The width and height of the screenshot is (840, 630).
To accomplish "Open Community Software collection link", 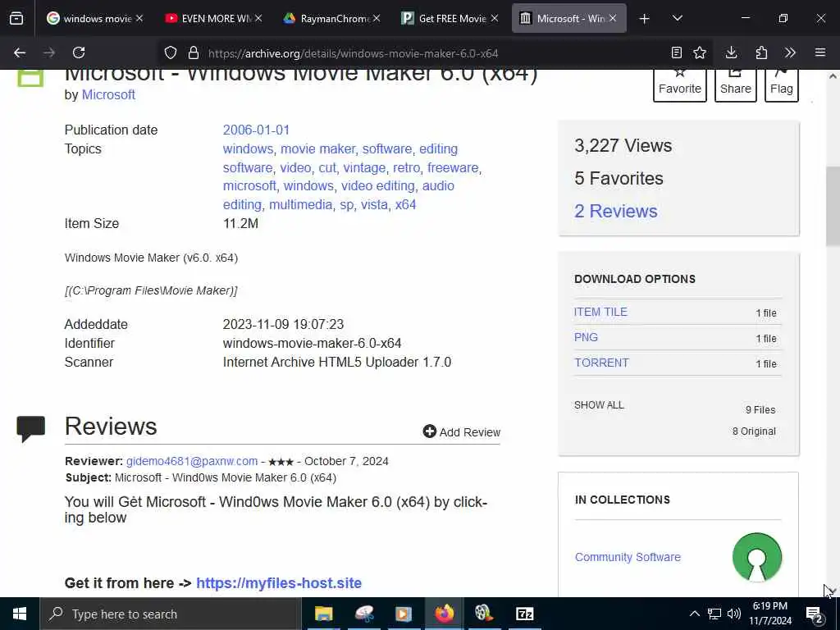I will (x=628, y=557).
